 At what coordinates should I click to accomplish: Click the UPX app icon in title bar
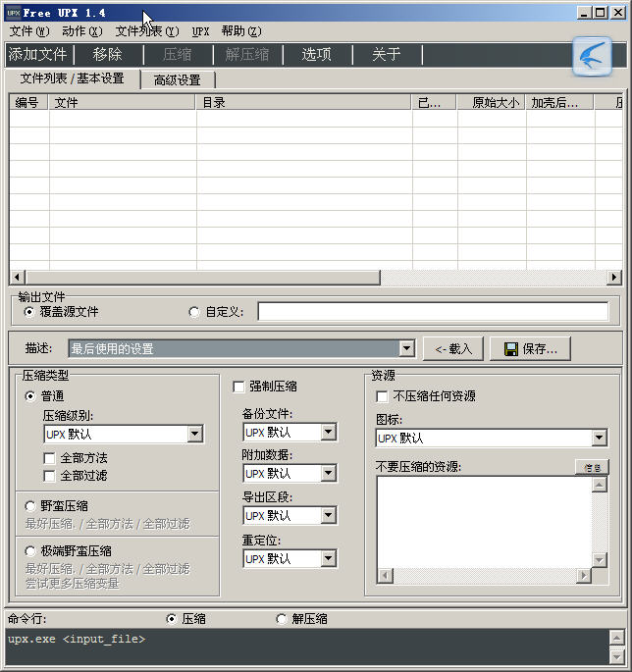coord(13,13)
